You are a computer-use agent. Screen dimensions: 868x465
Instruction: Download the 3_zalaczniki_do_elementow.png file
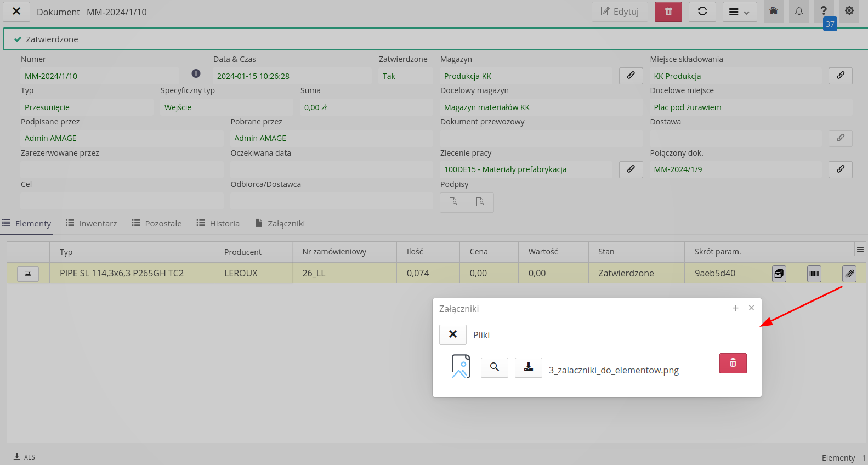(528, 367)
